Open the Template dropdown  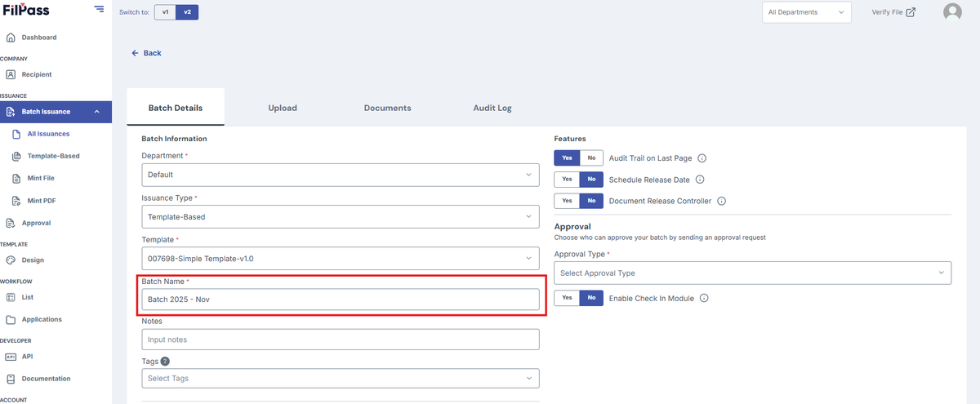341,259
